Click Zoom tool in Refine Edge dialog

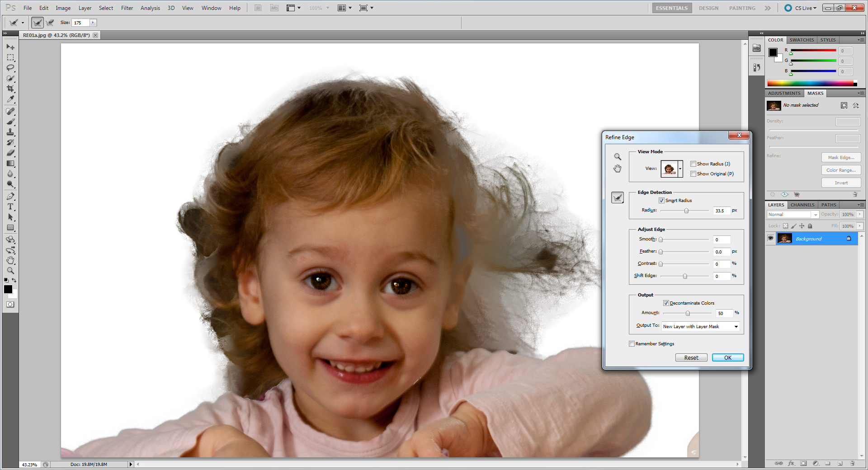click(x=618, y=157)
